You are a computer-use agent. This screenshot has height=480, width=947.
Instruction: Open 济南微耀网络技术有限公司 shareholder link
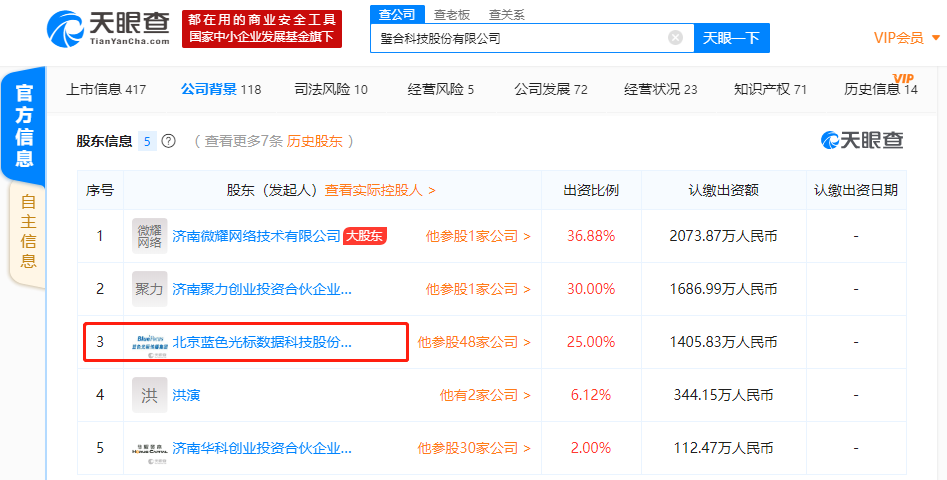point(257,236)
